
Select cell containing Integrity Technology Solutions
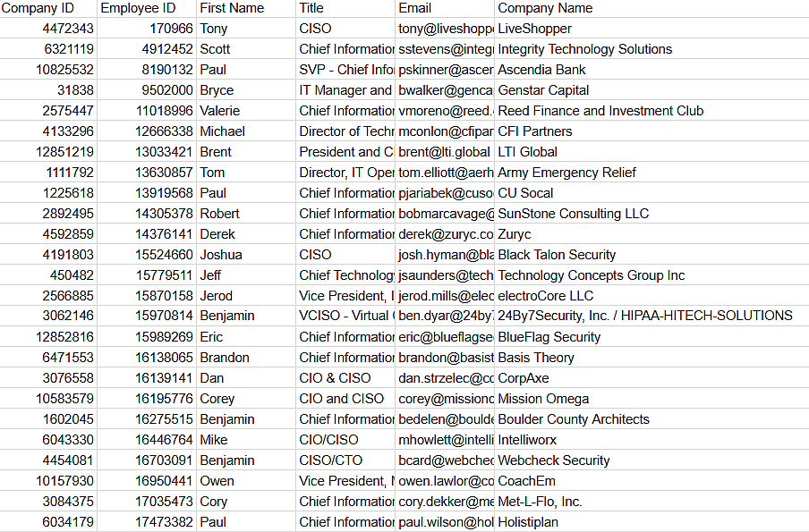(x=584, y=49)
